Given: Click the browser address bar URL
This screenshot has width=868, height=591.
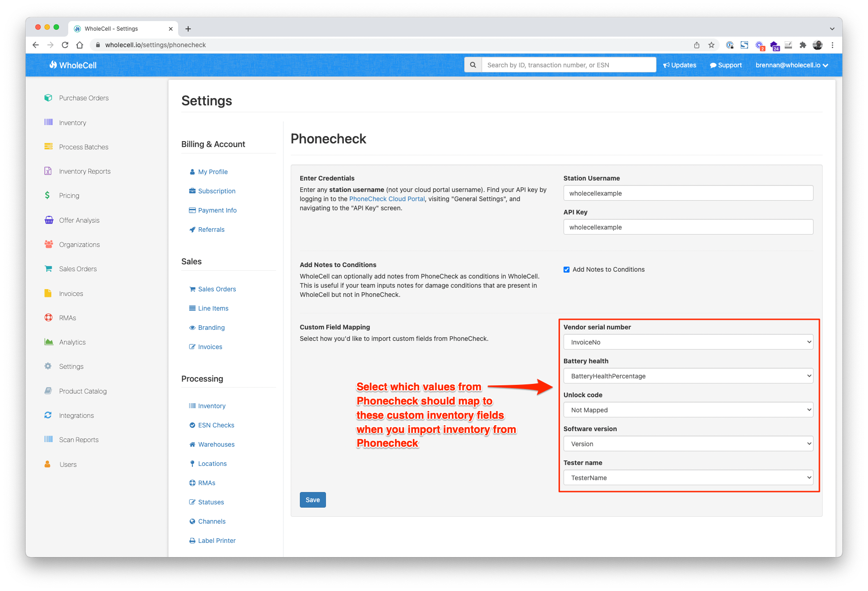Looking at the screenshot, I should point(156,45).
